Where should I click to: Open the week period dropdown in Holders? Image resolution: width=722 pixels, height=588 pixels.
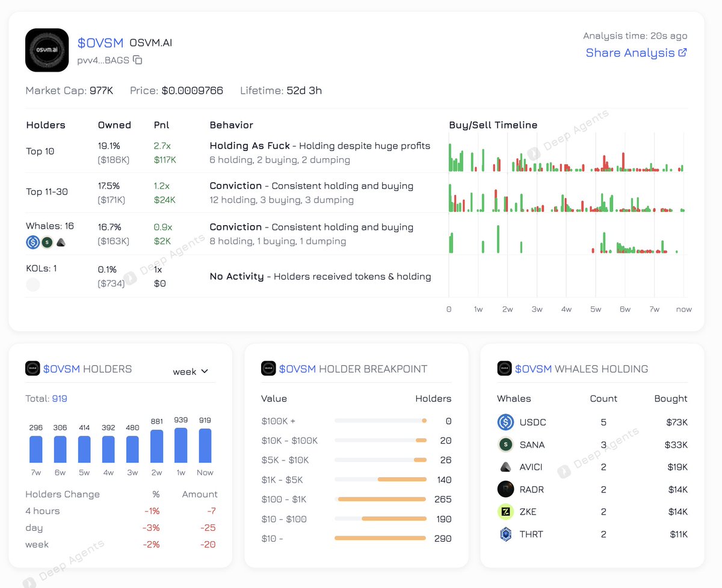point(190,371)
